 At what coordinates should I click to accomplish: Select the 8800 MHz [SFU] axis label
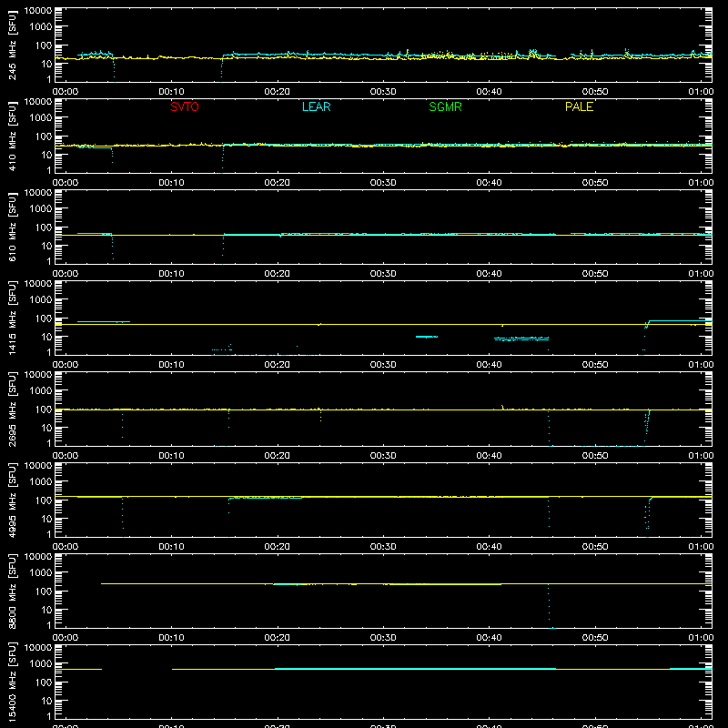coord(13,591)
